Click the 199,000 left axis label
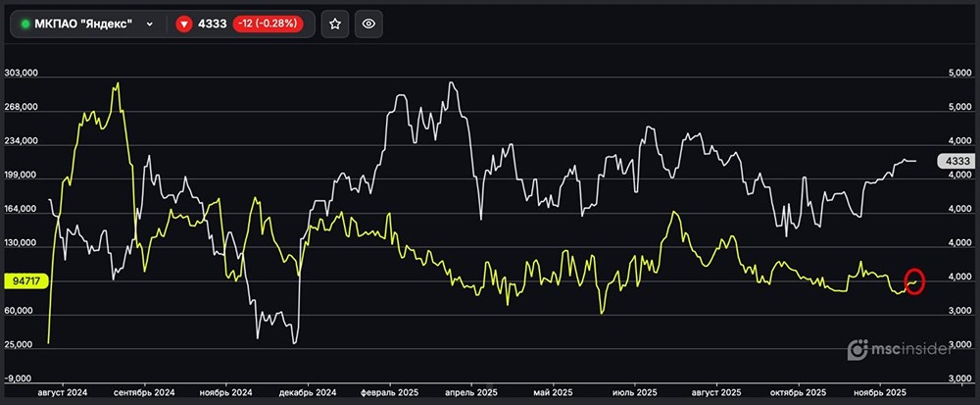The height and width of the screenshot is (405, 980). pos(22,176)
